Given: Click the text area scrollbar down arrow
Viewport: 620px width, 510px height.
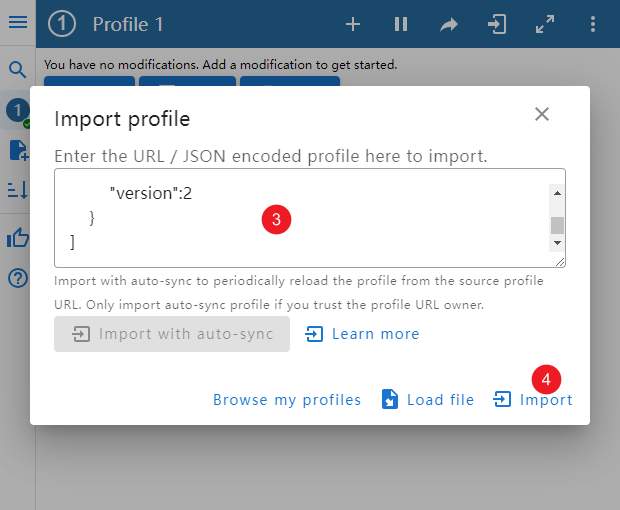Looking at the screenshot, I should [x=557, y=243].
